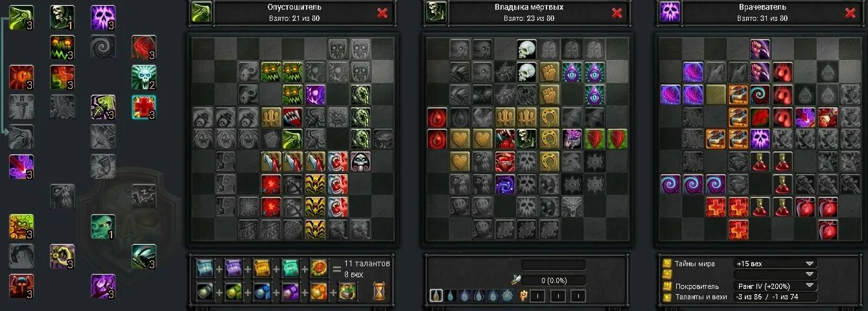Click the green potion chest icon

coord(348,292)
